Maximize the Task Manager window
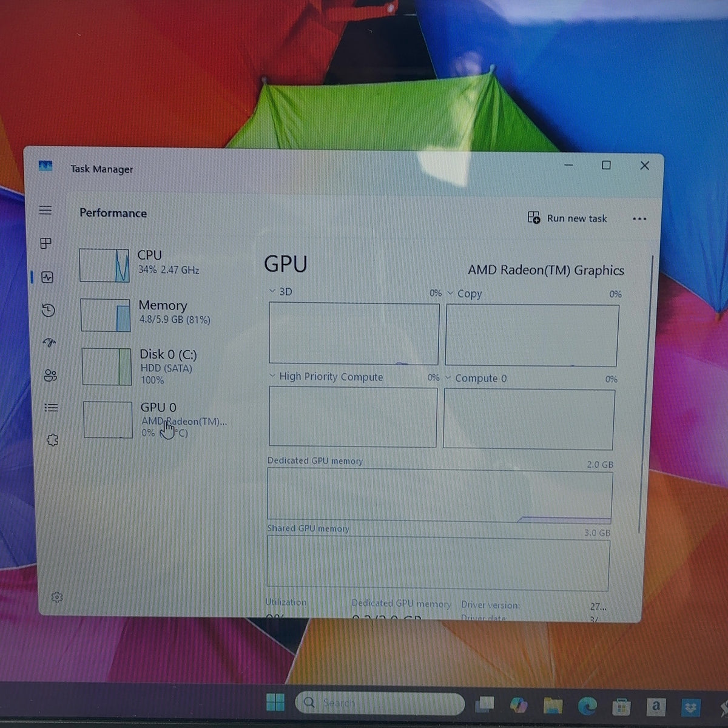Viewport: 728px width, 728px height. [x=606, y=165]
